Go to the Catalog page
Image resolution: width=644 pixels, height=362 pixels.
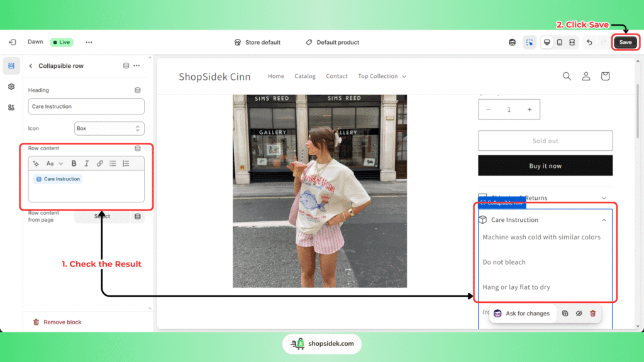(305, 76)
